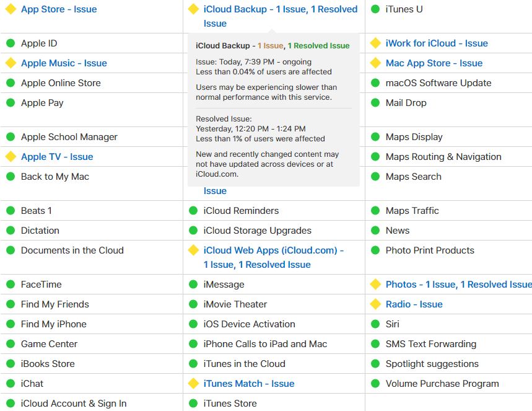Viewport: 532px width, 411px height.
Task: Select the iChat text
Action: (32, 384)
